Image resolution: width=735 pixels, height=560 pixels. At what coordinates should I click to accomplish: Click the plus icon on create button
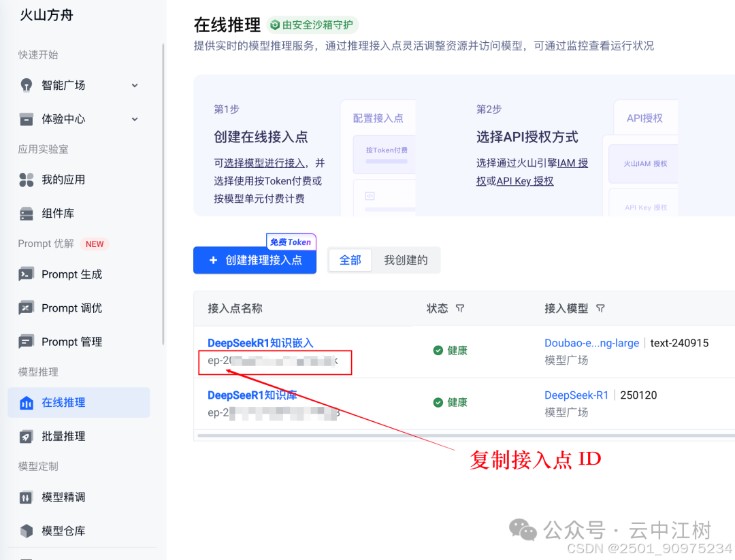[213, 260]
